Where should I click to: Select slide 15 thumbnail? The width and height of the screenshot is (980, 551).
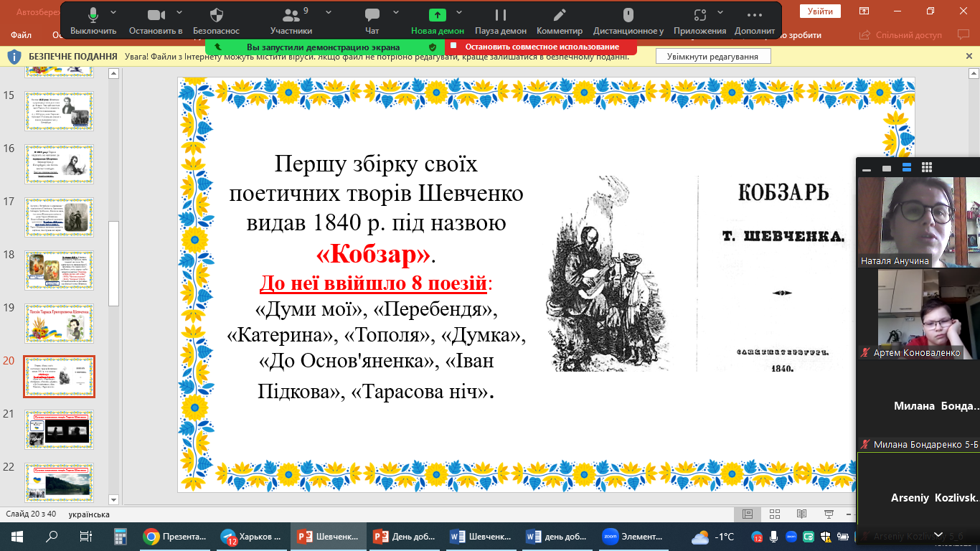pos(58,111)
